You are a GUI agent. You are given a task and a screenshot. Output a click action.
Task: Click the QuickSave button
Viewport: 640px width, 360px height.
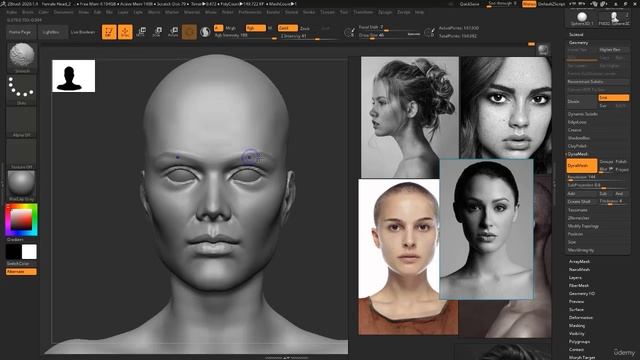(470, 4)
